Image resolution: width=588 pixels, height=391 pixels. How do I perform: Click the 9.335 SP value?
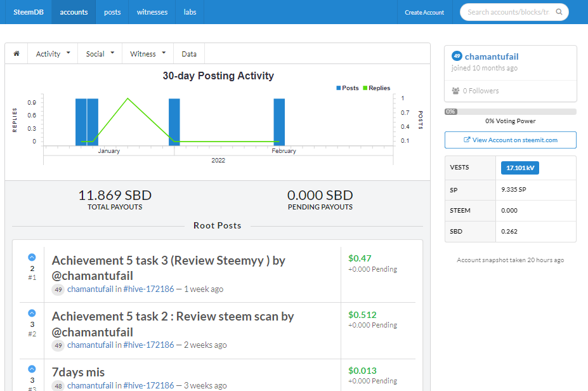tap(513, 190)
